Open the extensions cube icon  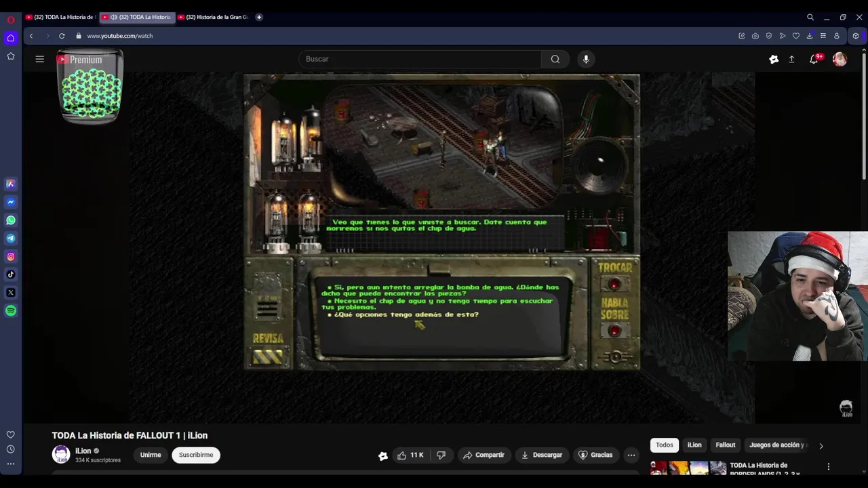point(856,36)
